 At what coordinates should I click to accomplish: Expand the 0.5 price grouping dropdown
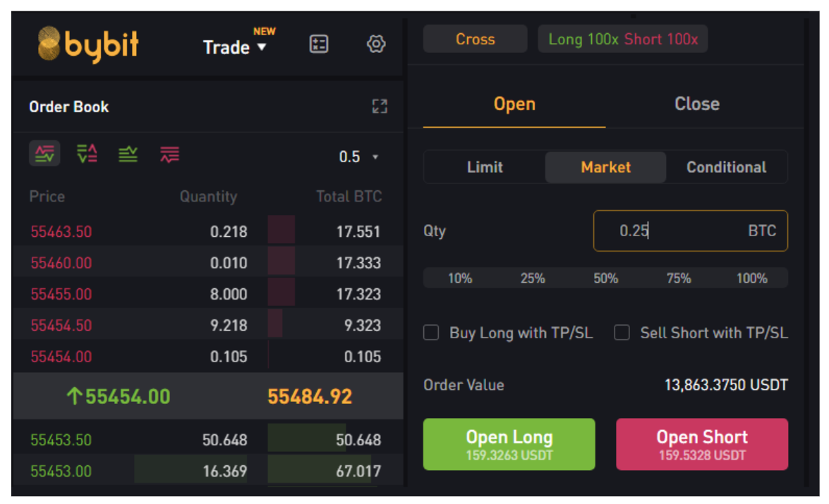click(x=358, y=156)
